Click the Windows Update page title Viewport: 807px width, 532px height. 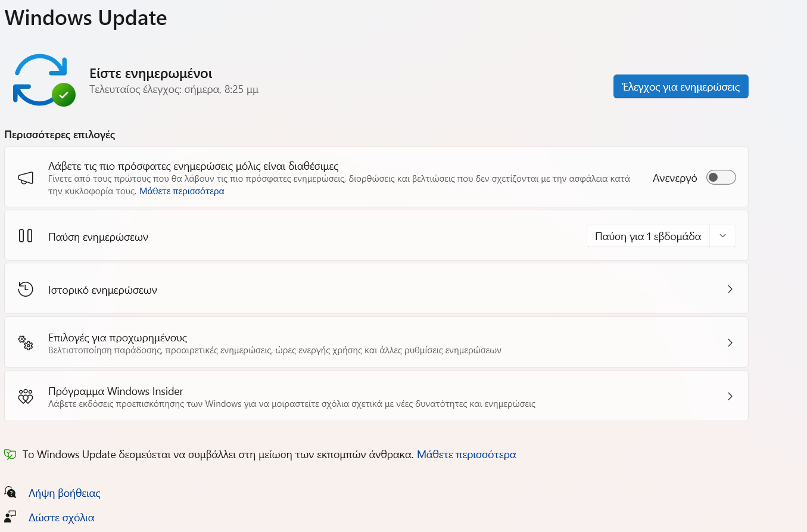(86, 18)
